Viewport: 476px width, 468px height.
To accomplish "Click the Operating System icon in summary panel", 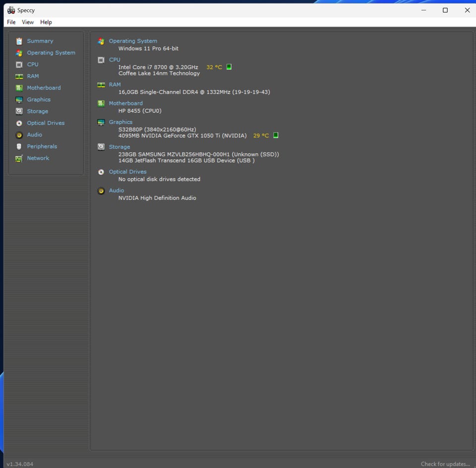I will [x=101, y=41].
